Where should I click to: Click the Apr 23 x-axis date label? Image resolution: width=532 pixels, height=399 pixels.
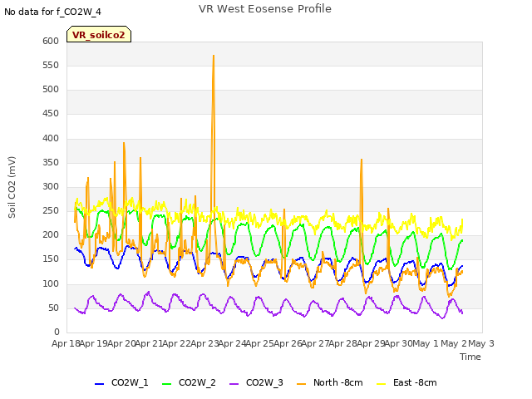[x=204, y=343]
